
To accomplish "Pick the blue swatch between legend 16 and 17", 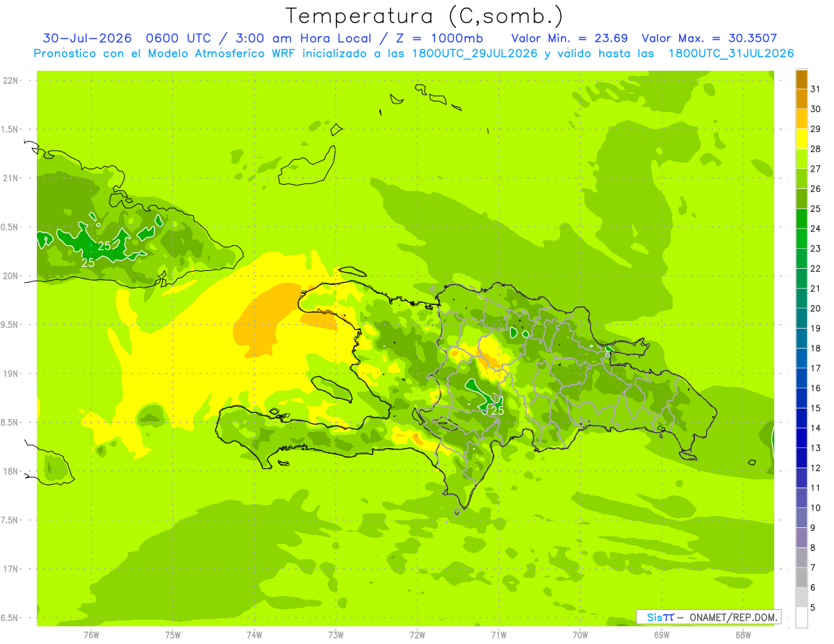I will click(801, 379).
